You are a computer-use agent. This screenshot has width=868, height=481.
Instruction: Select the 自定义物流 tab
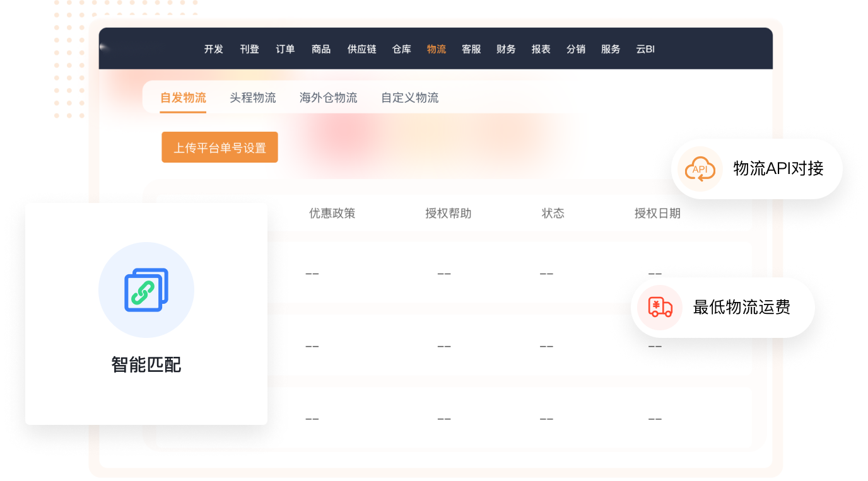point(410,98)
